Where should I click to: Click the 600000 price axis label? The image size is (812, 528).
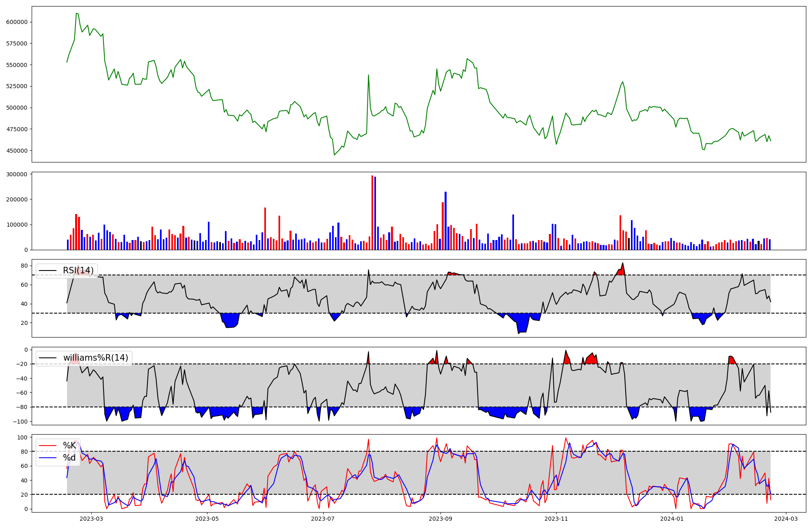[17, 22]
